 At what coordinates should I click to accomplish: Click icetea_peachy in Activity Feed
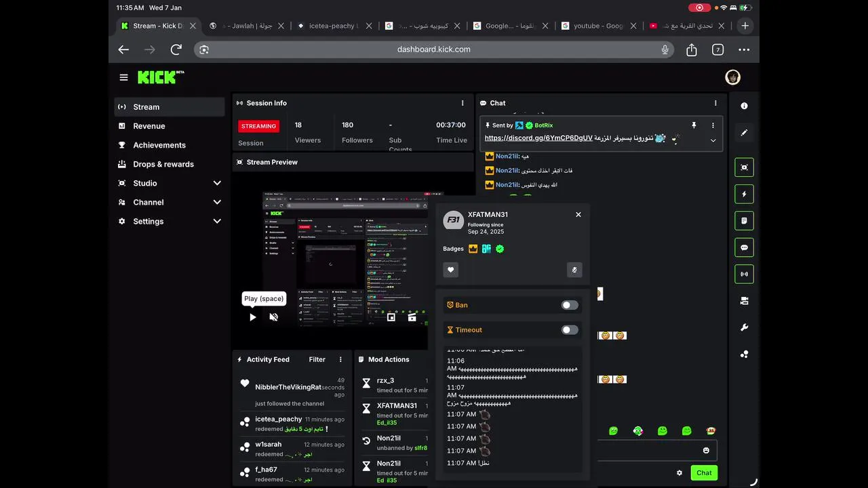[x=279, y=419]
